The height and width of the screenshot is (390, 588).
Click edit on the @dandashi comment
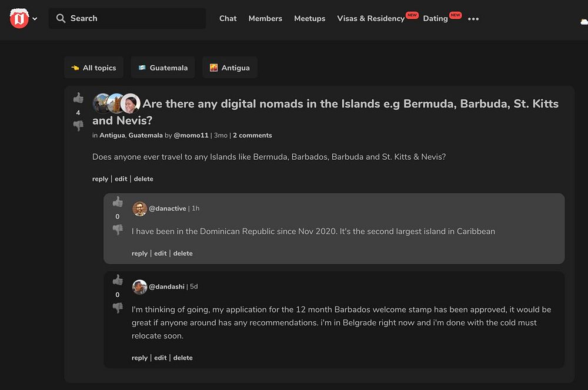(x=160, y=358)
